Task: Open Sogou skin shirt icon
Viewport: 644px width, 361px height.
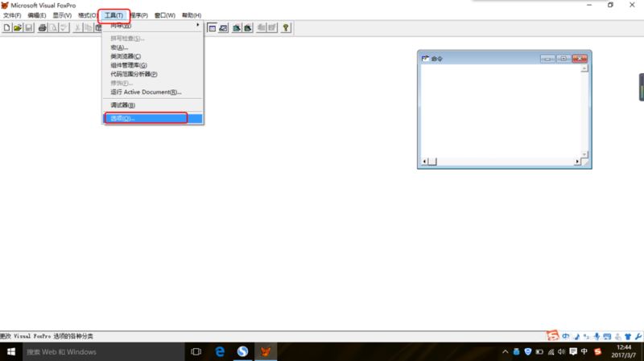Action: pos(628,336)
